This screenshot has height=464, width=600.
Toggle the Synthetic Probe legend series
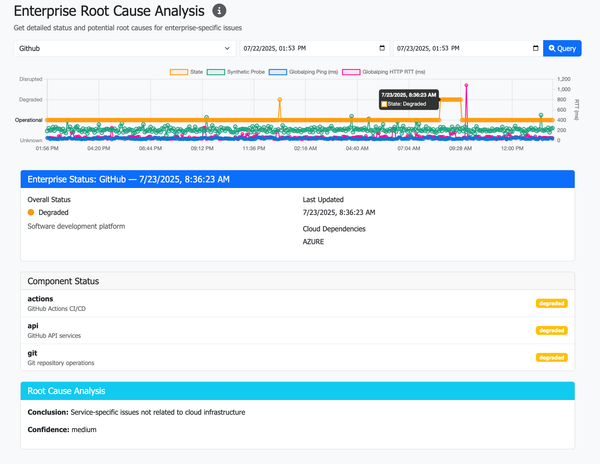[236, 72]
